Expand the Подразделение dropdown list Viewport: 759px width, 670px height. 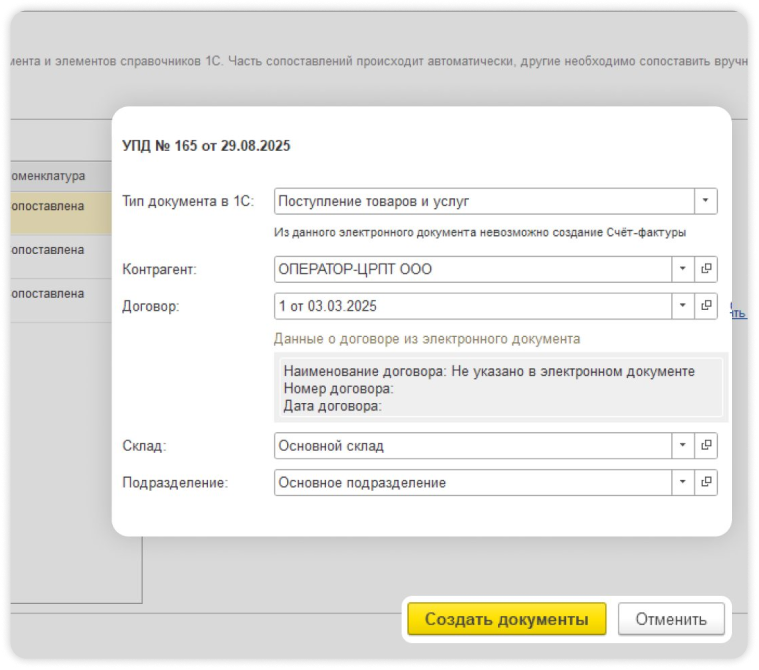pos(683,482)
